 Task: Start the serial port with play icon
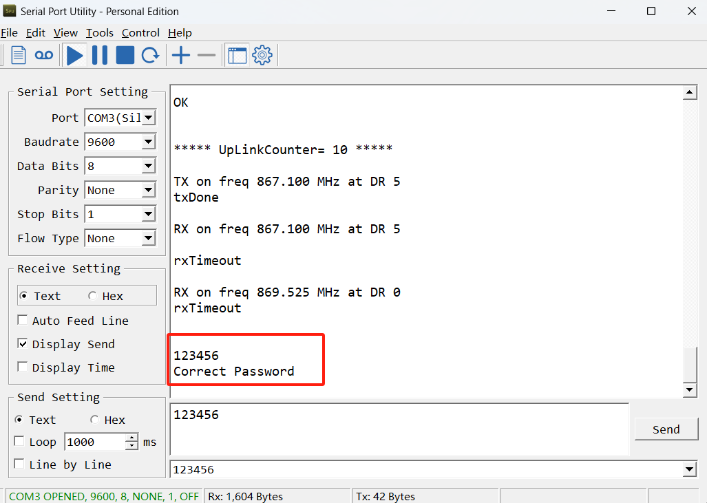(74, 55)
